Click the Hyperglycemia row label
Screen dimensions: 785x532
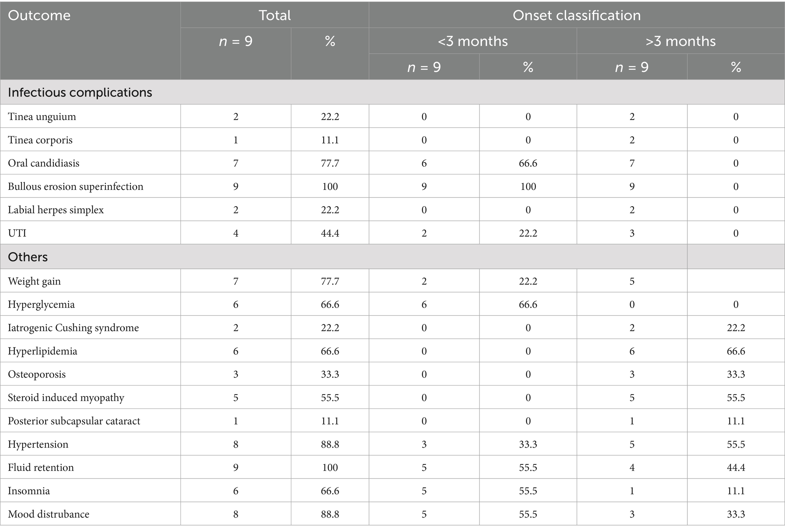coord(41,305)
